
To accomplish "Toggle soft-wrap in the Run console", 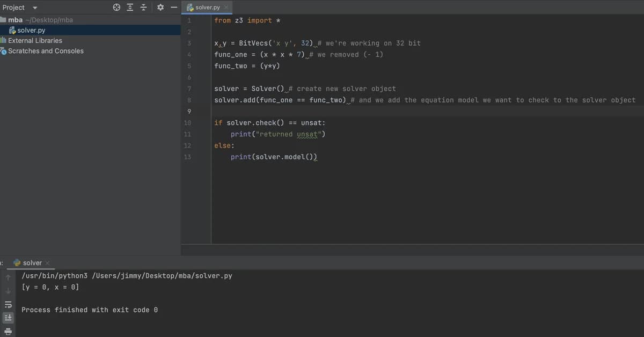I will (x=8, y=304).
